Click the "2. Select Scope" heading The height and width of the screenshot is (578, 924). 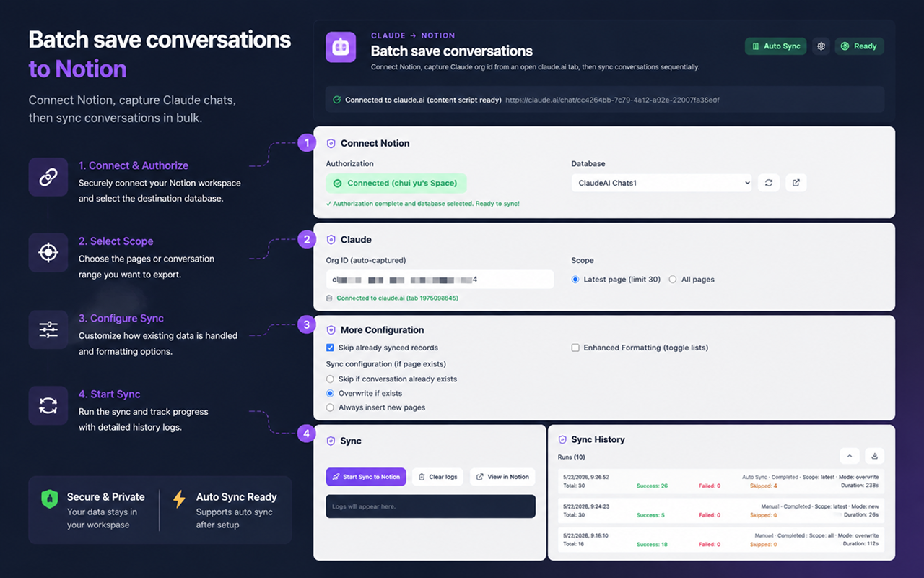pos(116,241)
